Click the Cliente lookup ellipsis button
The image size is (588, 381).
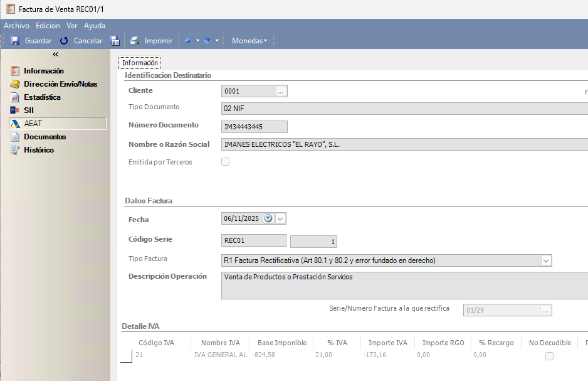(281, 92)
